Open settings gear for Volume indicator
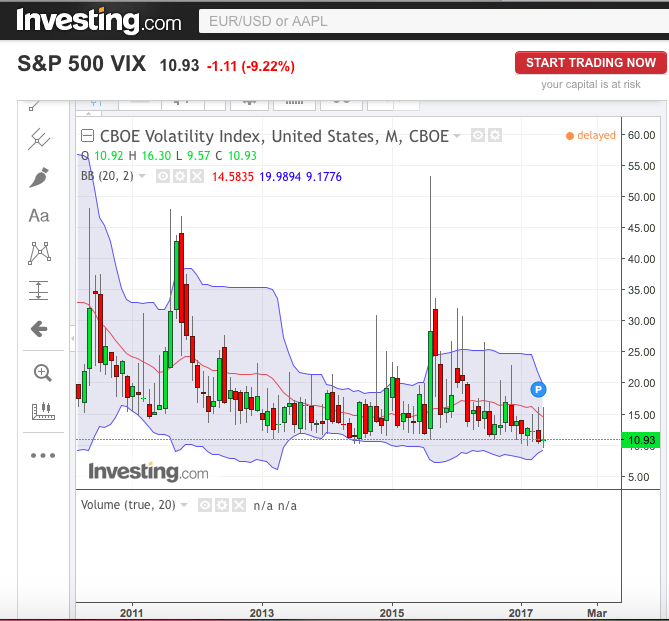Viewport: 669px width, 621px height. [x=222, y=505]
